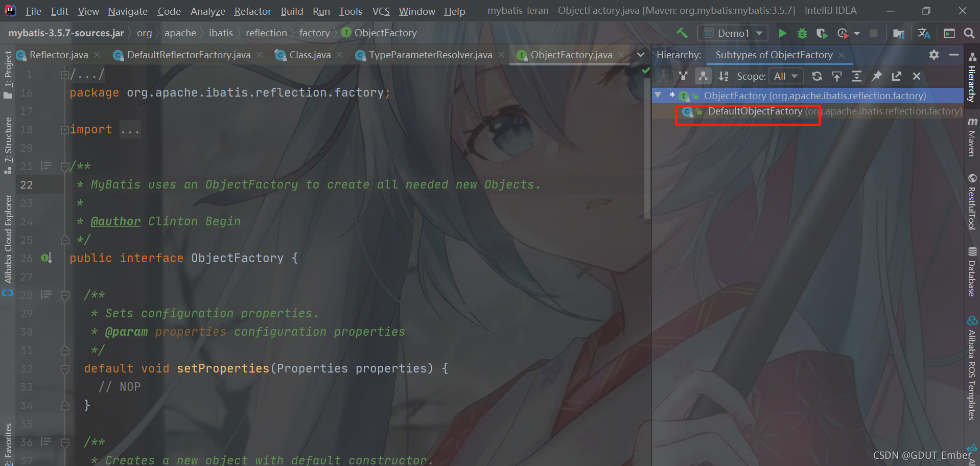Open the Demo1 run configuration dropdown
This screenshot has height=466, width=980.
pyautogui.click(x=733, y=33)
